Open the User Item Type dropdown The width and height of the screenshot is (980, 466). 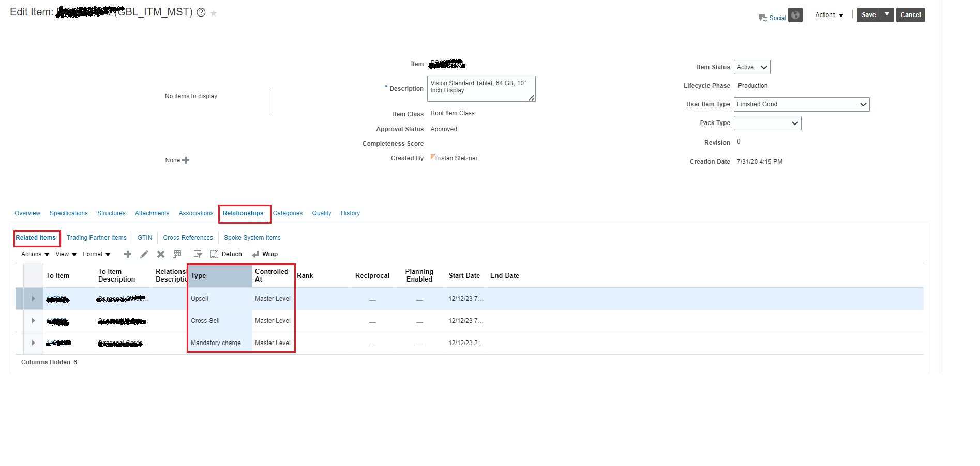(x=802, y=104)
